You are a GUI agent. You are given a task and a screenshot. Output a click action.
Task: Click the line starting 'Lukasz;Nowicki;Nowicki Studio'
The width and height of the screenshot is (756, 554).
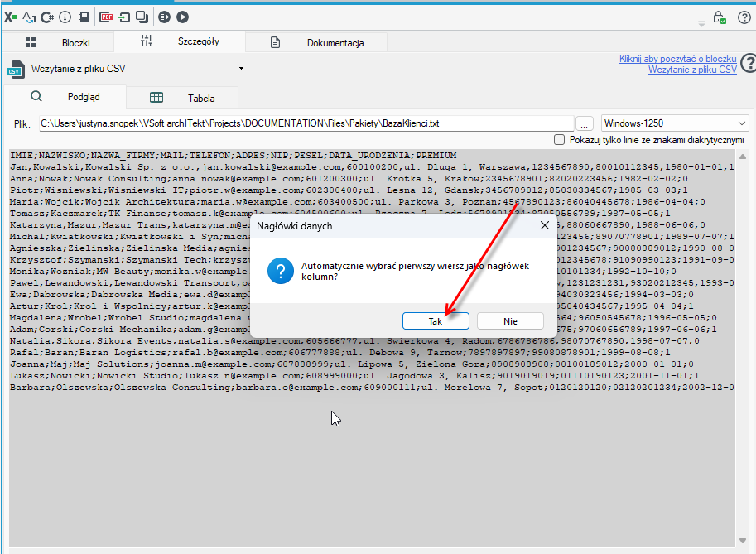(x=355, y=376)
